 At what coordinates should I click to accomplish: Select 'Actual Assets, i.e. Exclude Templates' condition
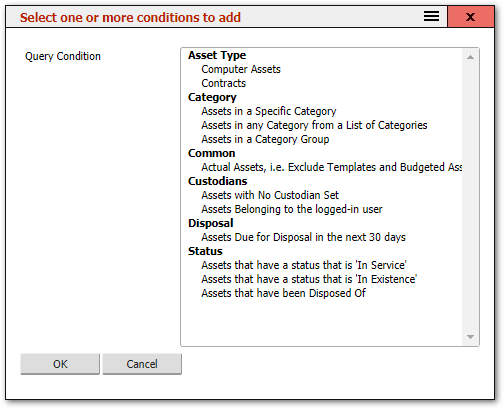[331, 167]
